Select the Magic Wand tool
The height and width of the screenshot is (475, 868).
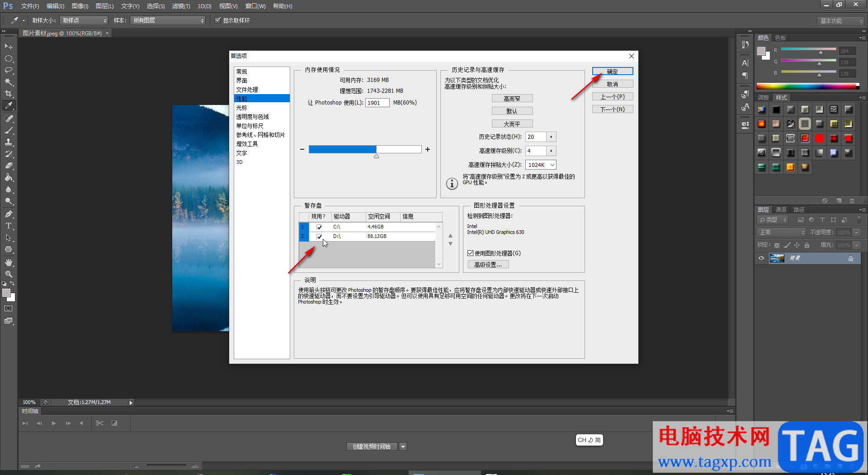coord(9,82)
